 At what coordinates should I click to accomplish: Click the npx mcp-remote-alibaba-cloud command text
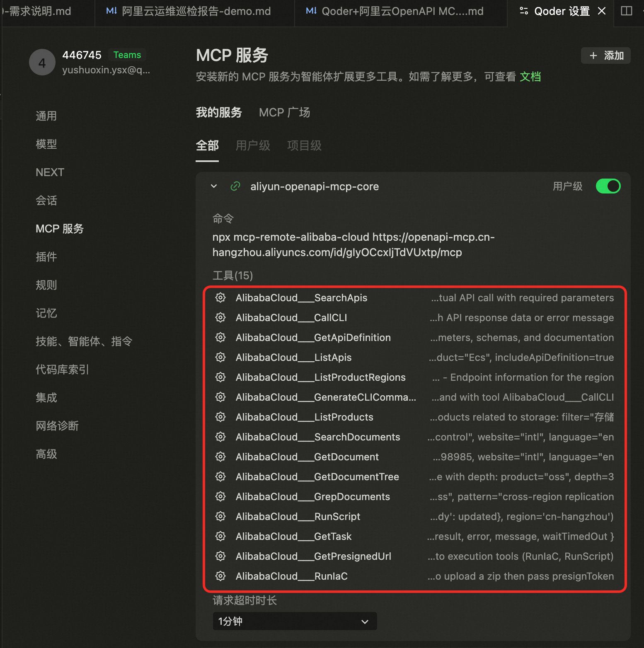click(x=353, y=245)
